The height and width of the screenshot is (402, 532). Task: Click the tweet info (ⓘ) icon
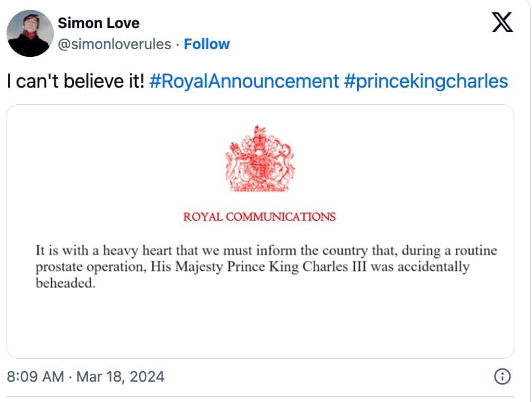pos(501,376)
